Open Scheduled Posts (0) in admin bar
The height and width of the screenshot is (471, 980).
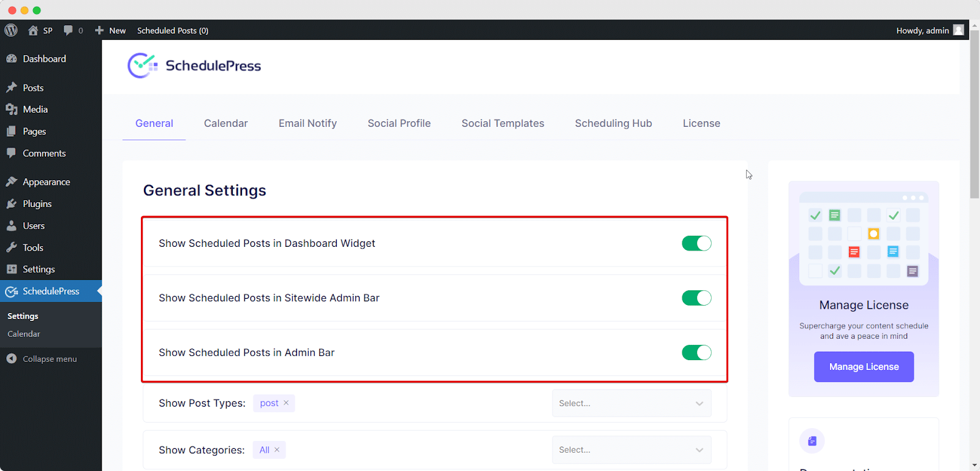(173, 30)
